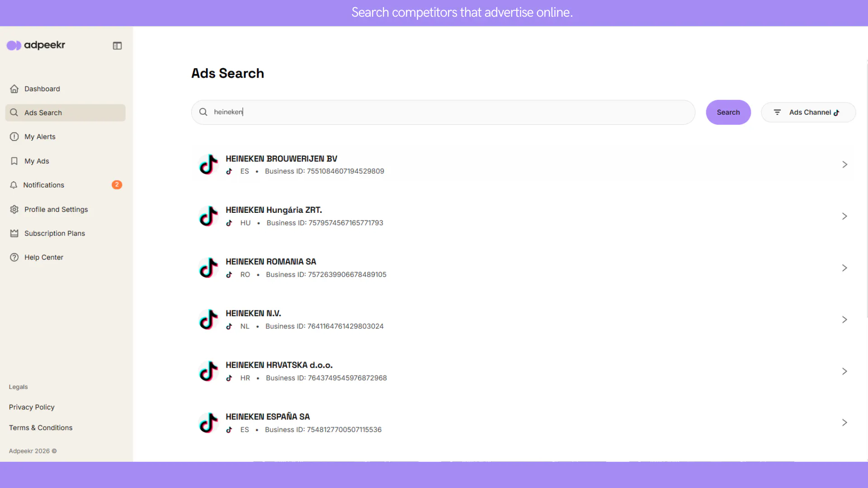The height and width of the screenshot is (488, 868).
Task: View Subscription Plans
Action: tap(65, 234)
